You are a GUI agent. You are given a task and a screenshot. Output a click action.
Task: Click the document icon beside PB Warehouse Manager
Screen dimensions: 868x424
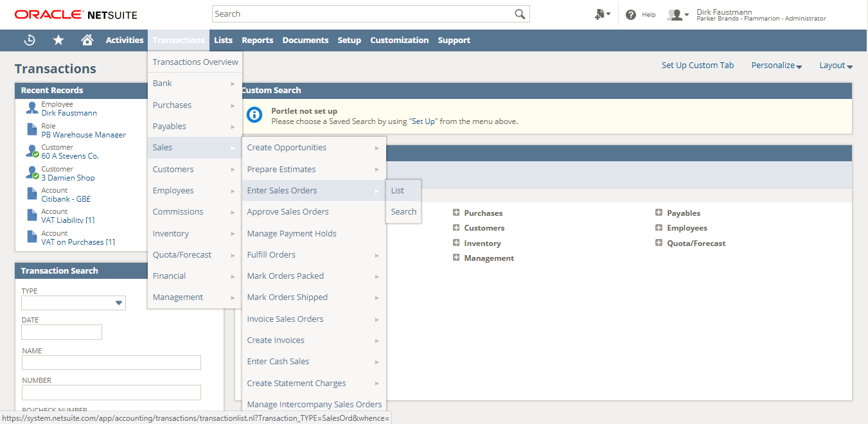[31, 130]
